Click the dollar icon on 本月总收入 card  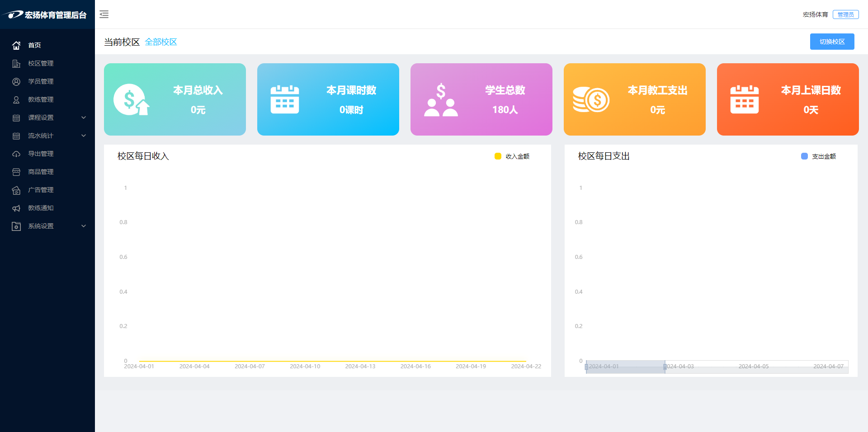(x=131, y=99)
